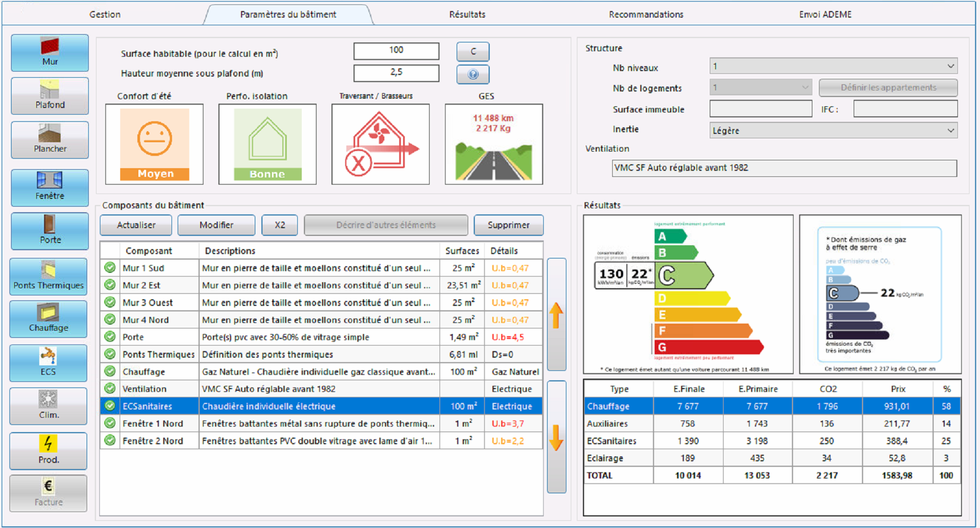The image size is (980, 528).
Task: Toggle the green checkmark on Mur 1 Sud
Action: [x=111, y=268]
